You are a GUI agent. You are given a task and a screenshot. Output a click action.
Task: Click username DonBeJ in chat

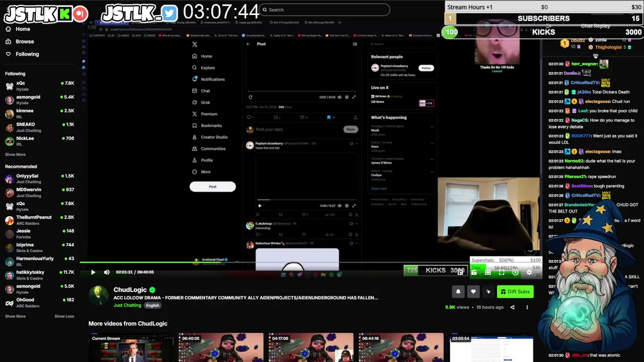pyautogui.click(x=573, y=73)
